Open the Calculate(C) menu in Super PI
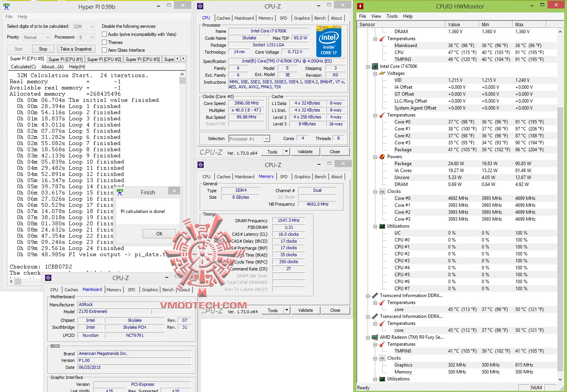This screenshot has height=392, width=567. click(23, 67)
